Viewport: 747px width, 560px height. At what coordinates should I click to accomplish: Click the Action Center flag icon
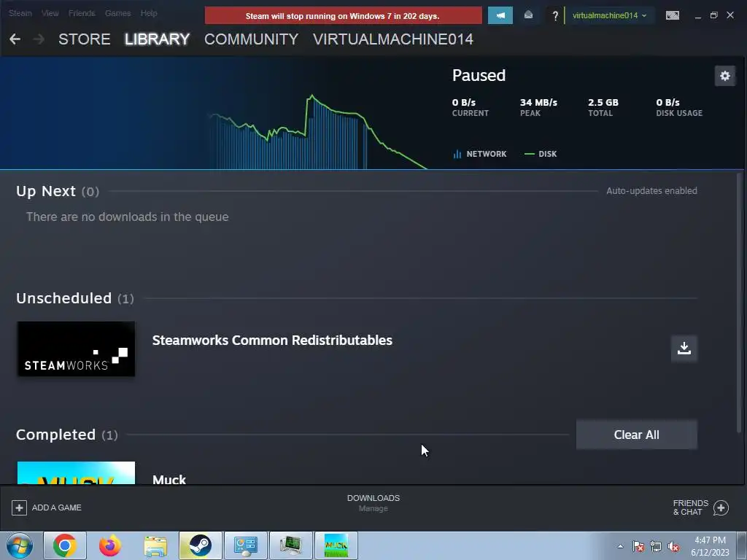[x=638, y=546]
